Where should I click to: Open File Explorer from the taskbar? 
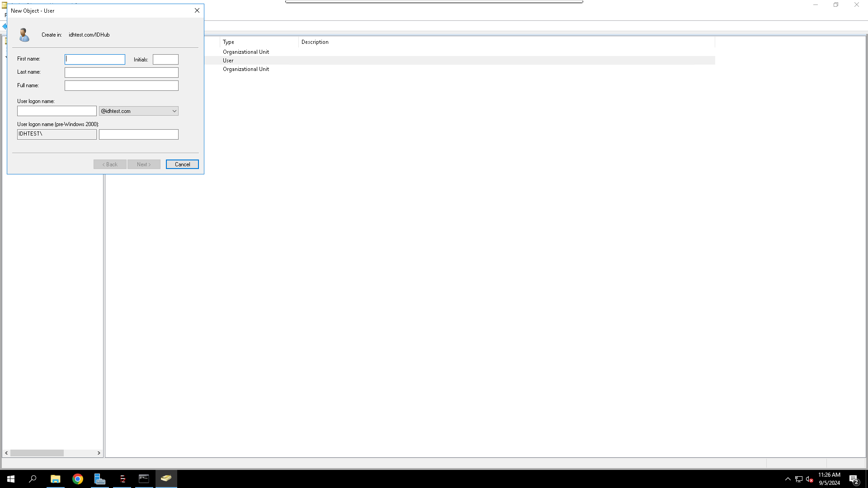(x=55, y=479)
